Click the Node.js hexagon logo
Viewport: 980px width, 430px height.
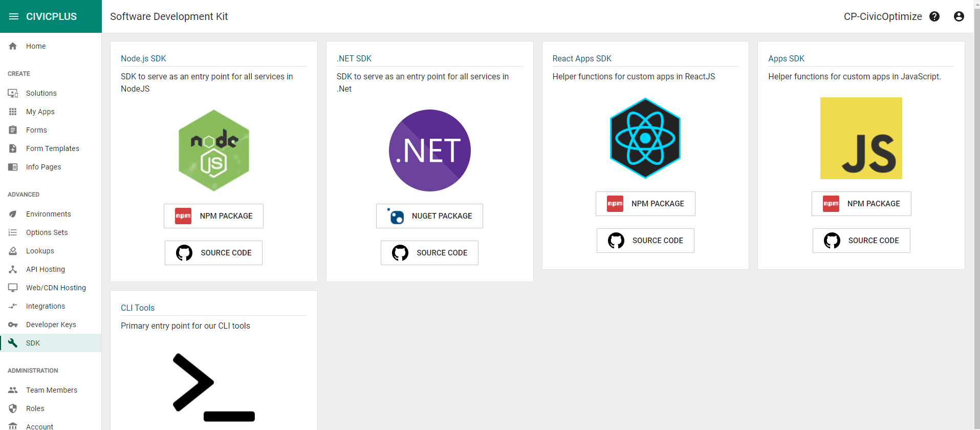214,150
